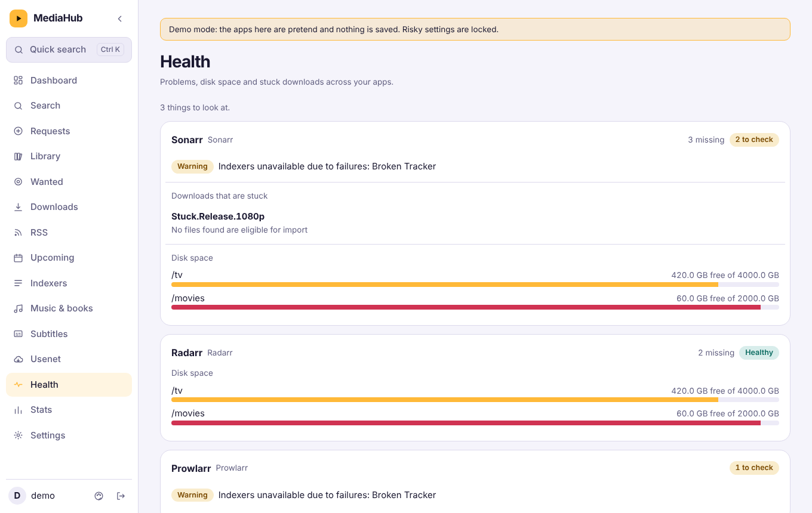Image resolution: width=812 pixels, height=513 pixels.
Task: Click the Usenet cloud icon
Action: click(x=18, y=359)
